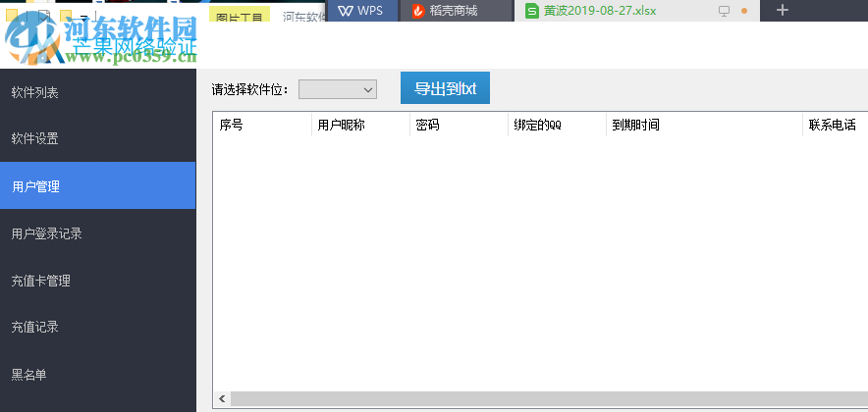The width and height of the screenshot is (868, 412).
Task: Click 用户昵称 column header
Action: [361, 125]
